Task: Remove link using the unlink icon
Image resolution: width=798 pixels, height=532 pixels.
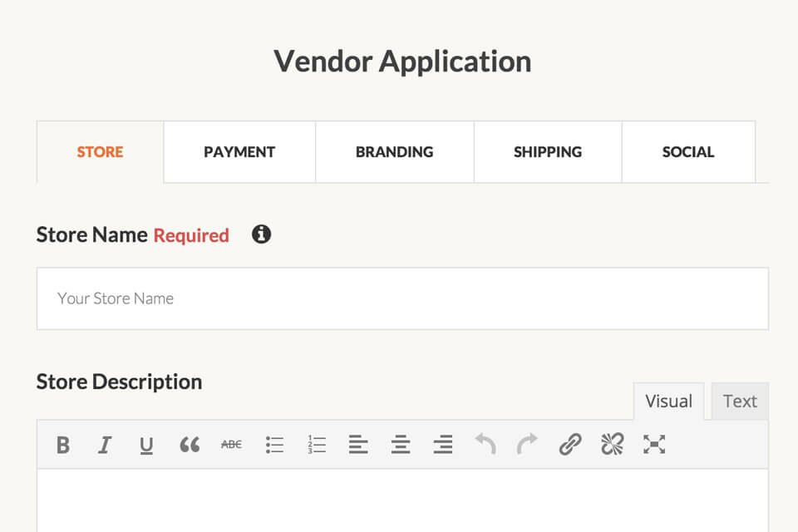Action: [x=612, y=445]
